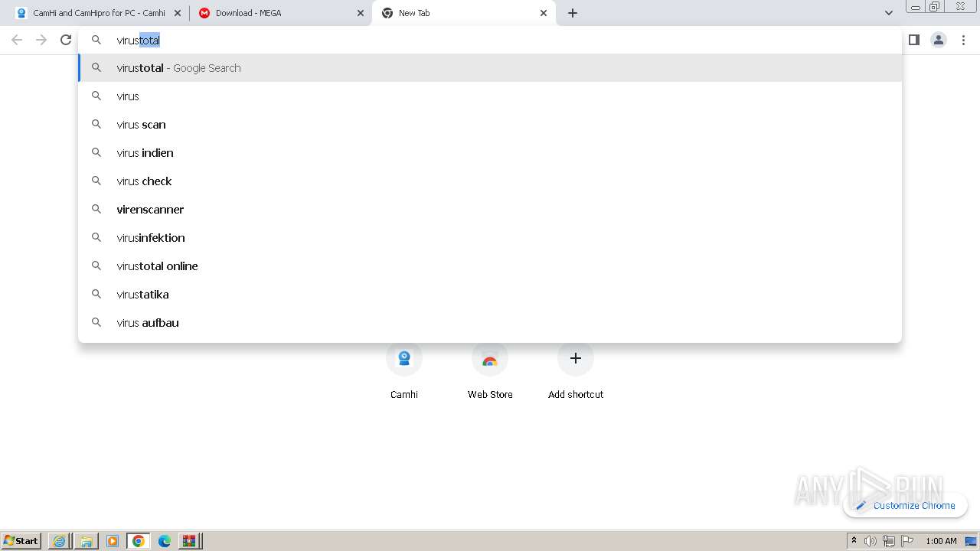The image size is (980, 551).
Task: Open a new browser tab
Action: click(x=573, y=13)
